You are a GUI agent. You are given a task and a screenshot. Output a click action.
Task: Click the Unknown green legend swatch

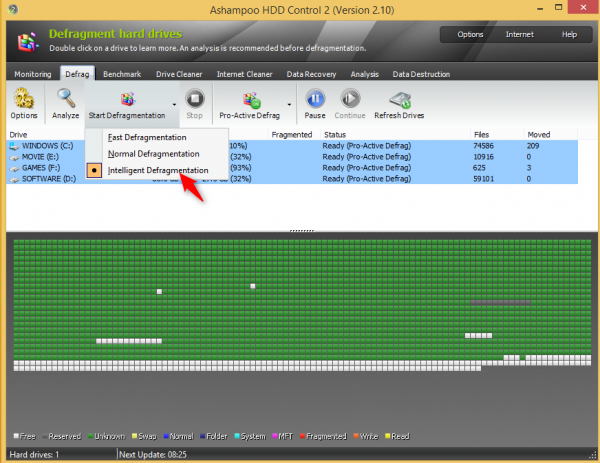[91, 436]
